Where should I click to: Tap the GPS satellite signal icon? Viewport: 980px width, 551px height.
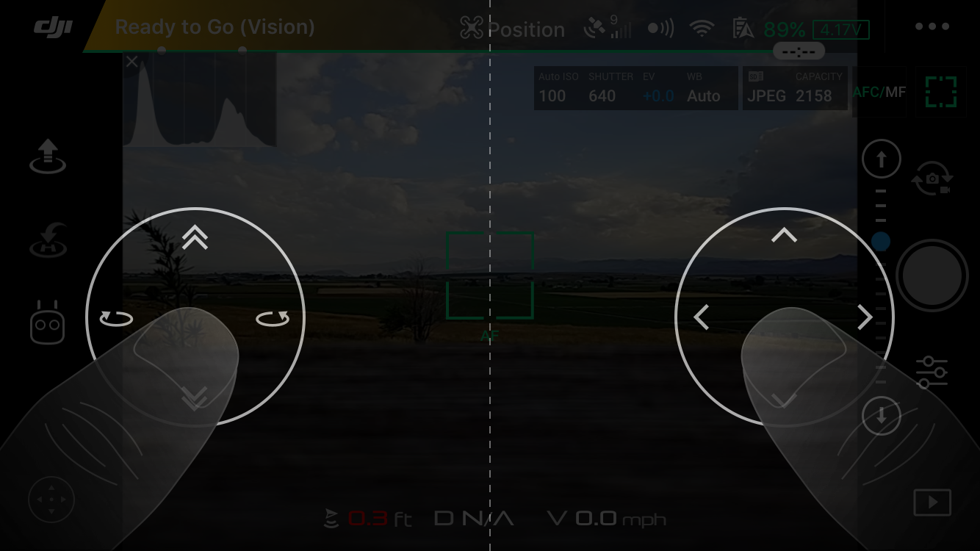(x=607, y=27)
